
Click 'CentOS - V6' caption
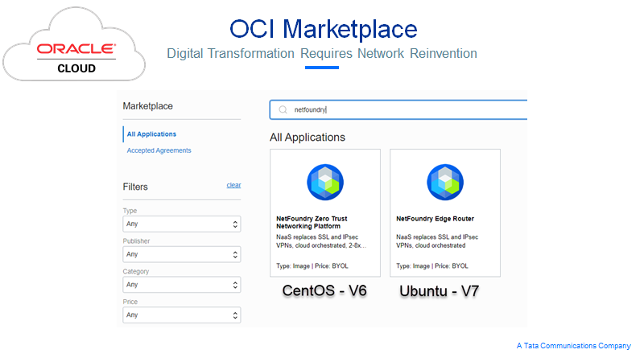tap(324, 290)
